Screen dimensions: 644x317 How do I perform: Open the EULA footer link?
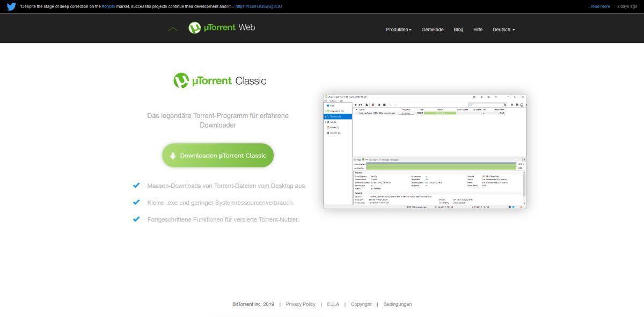pos(333,304)
